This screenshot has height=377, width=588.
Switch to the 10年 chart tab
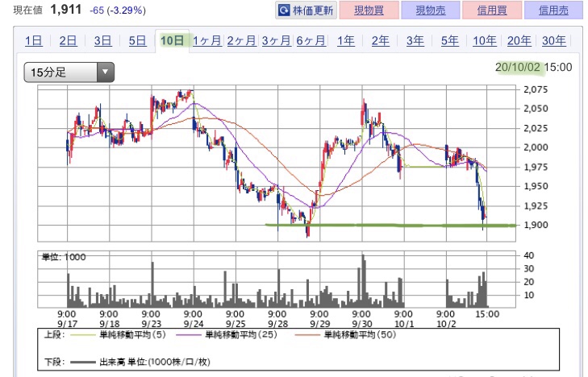pyautogui.click(x=485, y=40)
